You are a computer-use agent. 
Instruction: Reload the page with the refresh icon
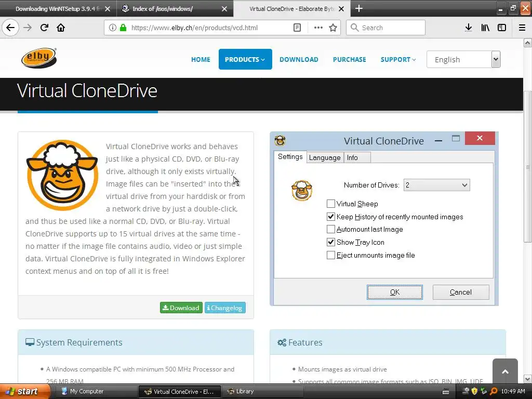point(44,28)
